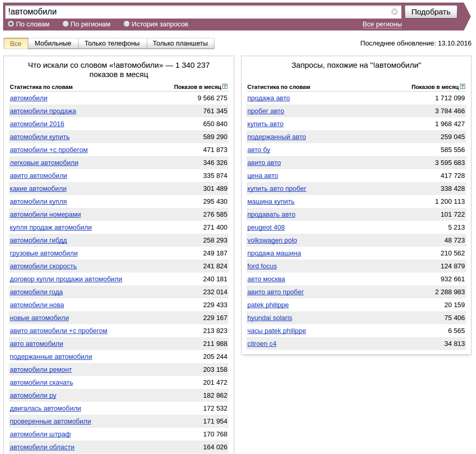
Task: Open the цена авто similar query
Action: coord(263,175)
